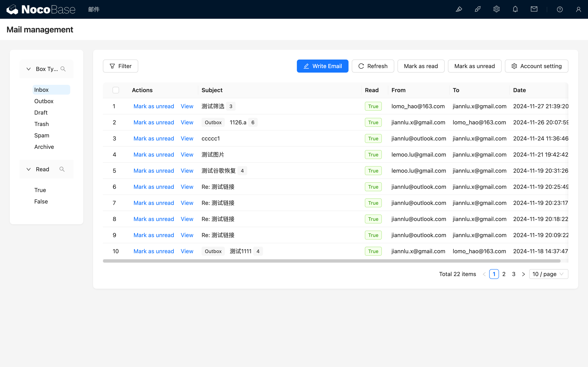Search within the Box Type filter
This screenshot has height=367, width=588.
[63, 69]
